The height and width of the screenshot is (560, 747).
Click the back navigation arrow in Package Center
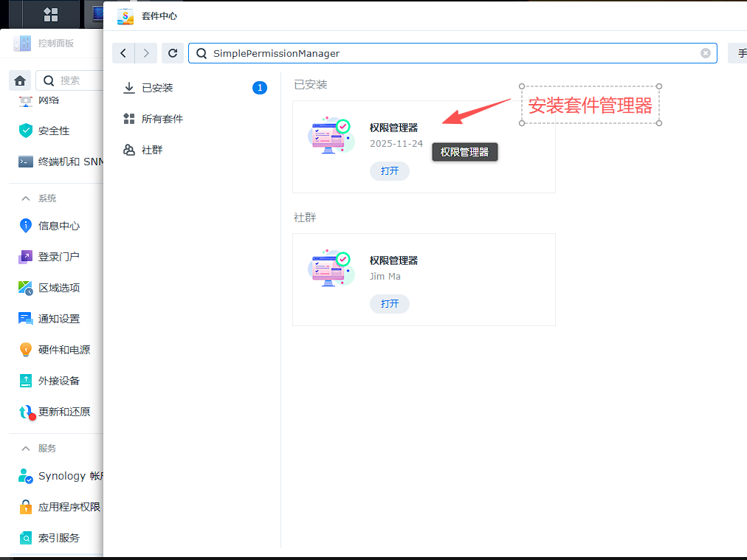click(123, 53)
